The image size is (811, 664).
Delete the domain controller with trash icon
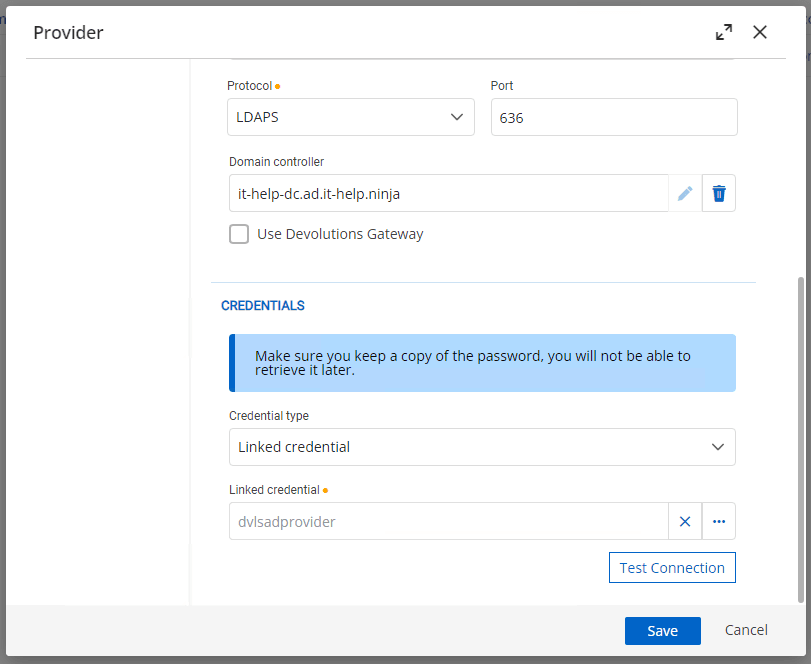click(718, 193)
